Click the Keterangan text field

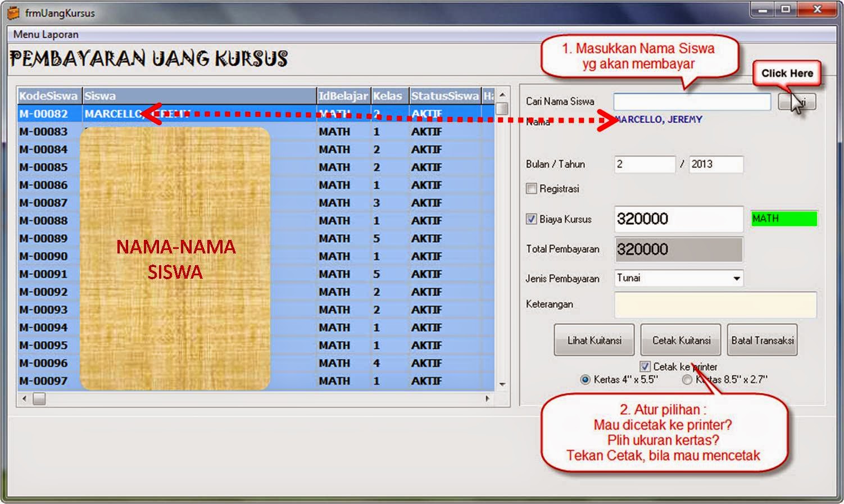click(x=716, y=304)
